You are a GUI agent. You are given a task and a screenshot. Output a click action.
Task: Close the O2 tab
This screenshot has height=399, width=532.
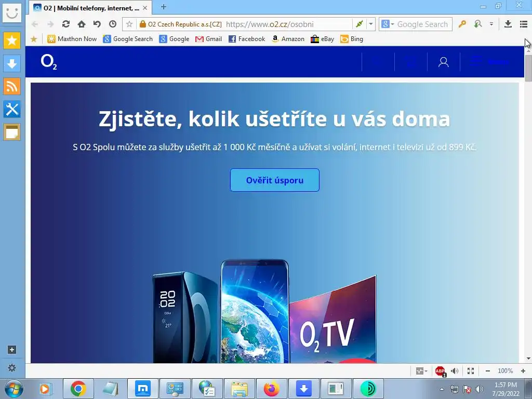click(145, 8)
